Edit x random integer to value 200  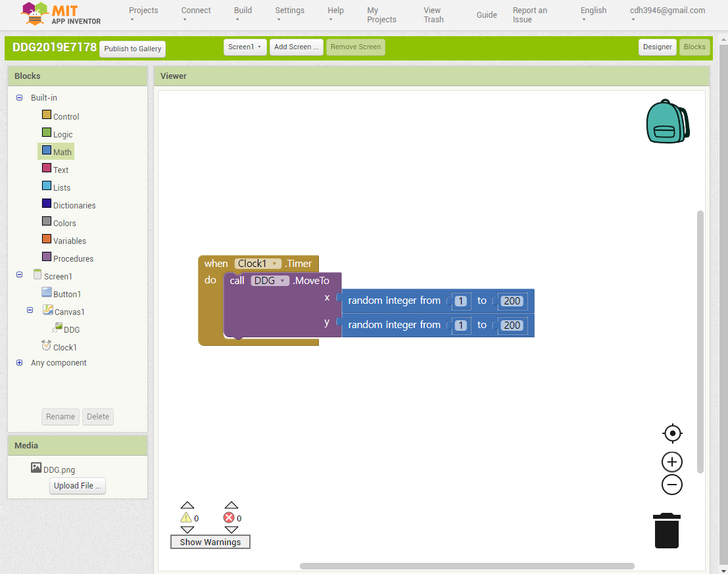pyautogui.click(x=512, y=300)
